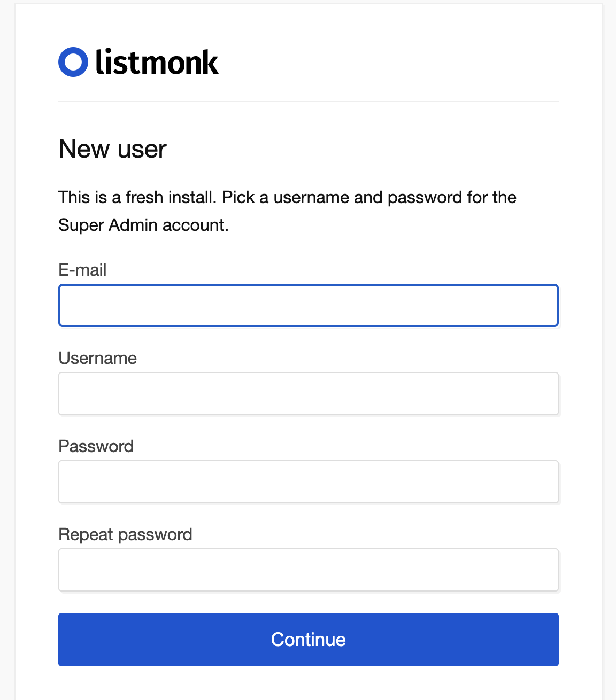Click the "Repeat password" label
The image size is (616, 700).
click(x=125, y=534)
